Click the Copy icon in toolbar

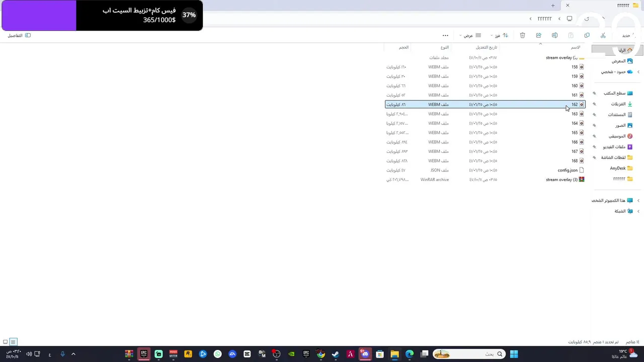point(587,35)
